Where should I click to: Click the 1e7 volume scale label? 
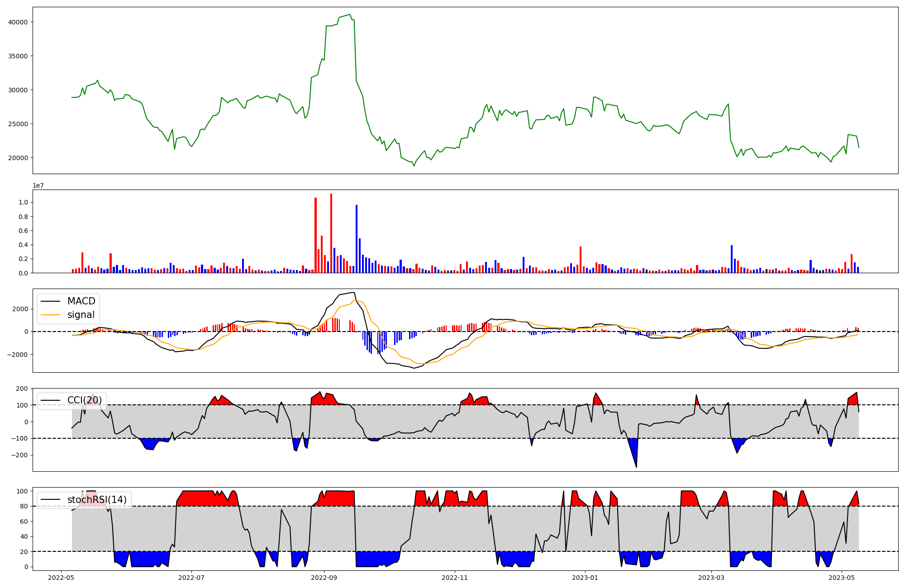[x=38, y=186]
